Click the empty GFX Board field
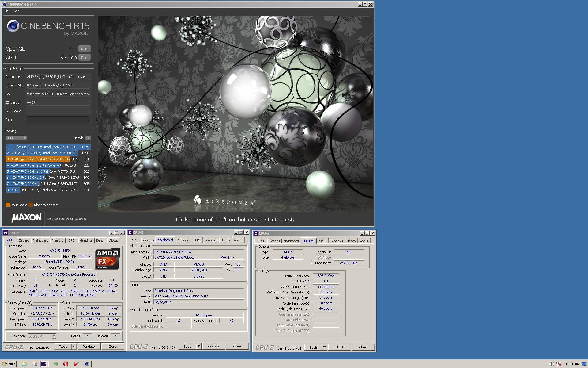This screenshot has height=368, width=588. 58,111
